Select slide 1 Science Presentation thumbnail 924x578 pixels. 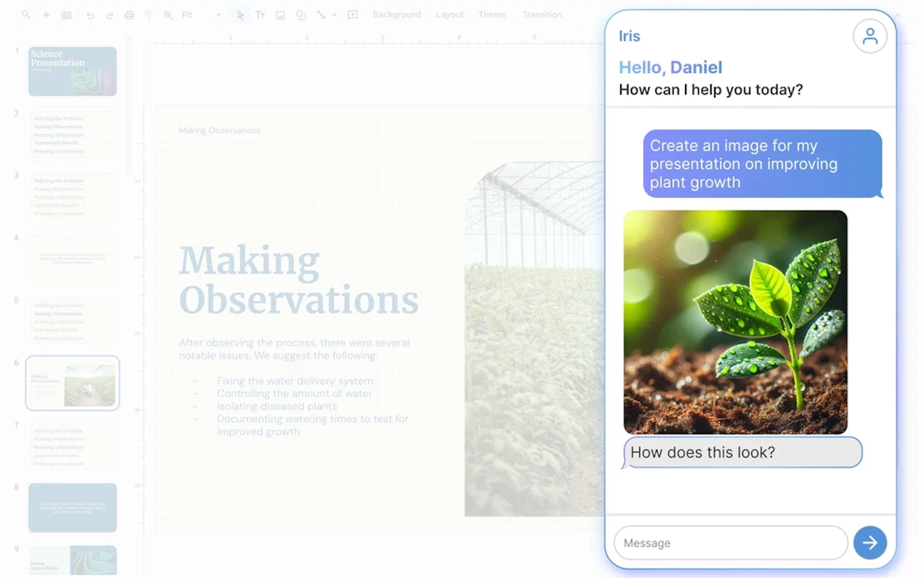coord(72,72)
